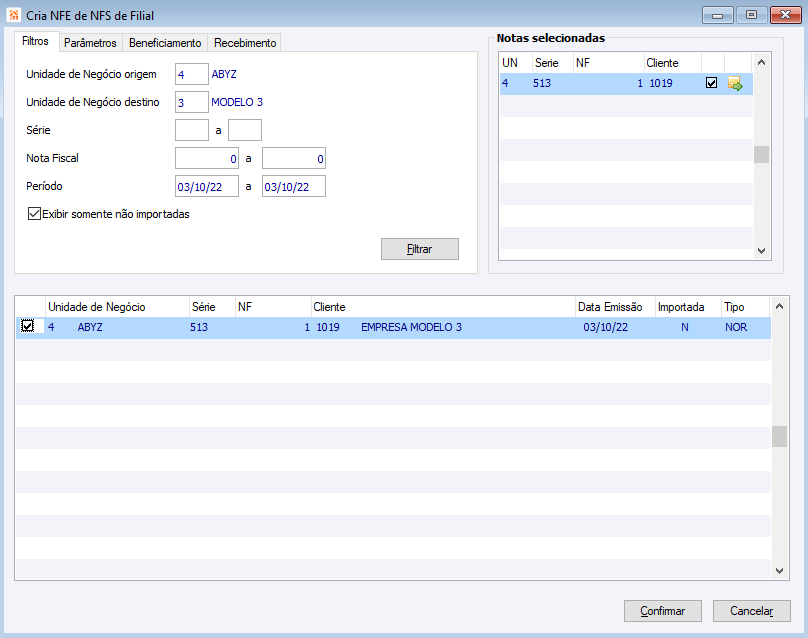The image size is (808, 638).
Task: Click the Cliente column header in results grid
Action: click(x=443, y=307)
